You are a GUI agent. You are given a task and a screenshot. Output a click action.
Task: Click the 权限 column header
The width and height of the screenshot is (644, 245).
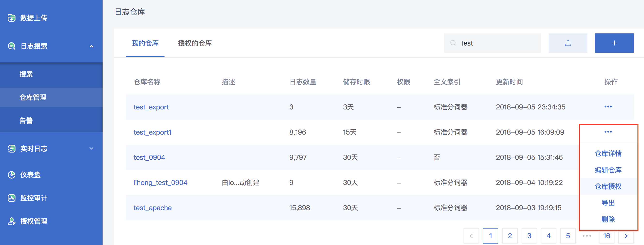tap(403, 82)
